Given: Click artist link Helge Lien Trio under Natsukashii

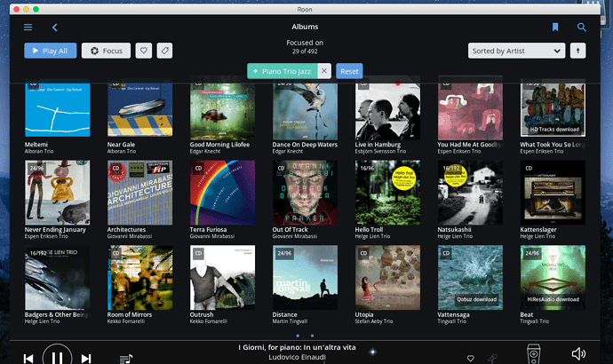Looking at the screenshot, I should [x=455, y=236].
